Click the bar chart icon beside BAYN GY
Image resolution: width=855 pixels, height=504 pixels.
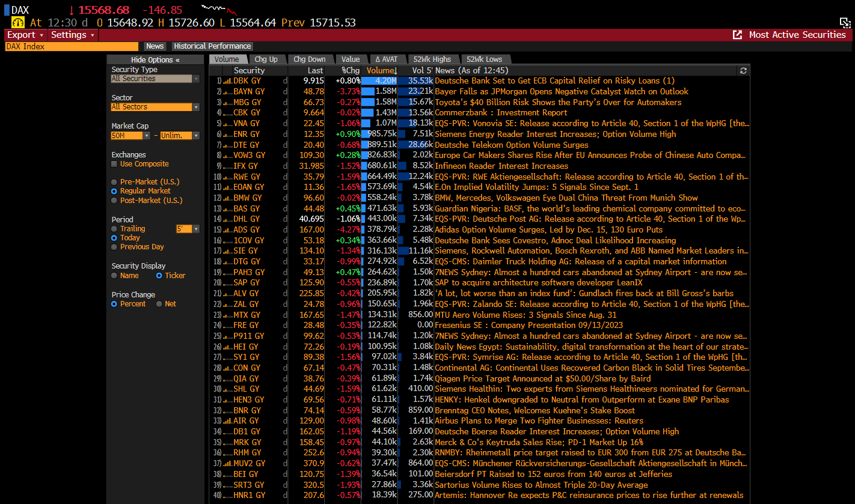[x=227, y=91]
